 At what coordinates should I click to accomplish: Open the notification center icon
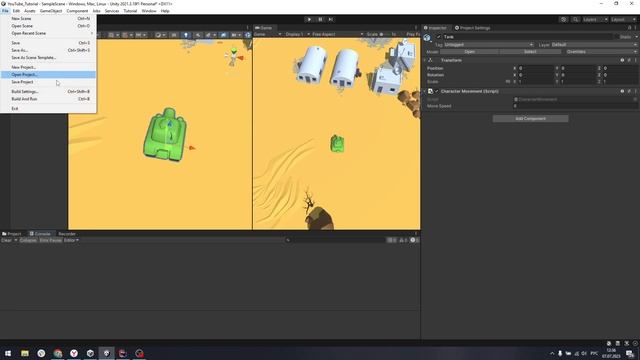[x=630, y=353]
